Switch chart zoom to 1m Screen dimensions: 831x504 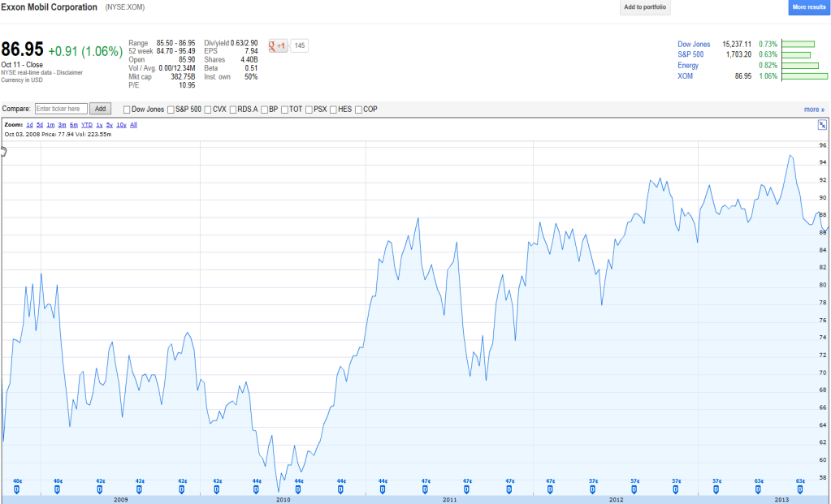(x=50, y=125)
